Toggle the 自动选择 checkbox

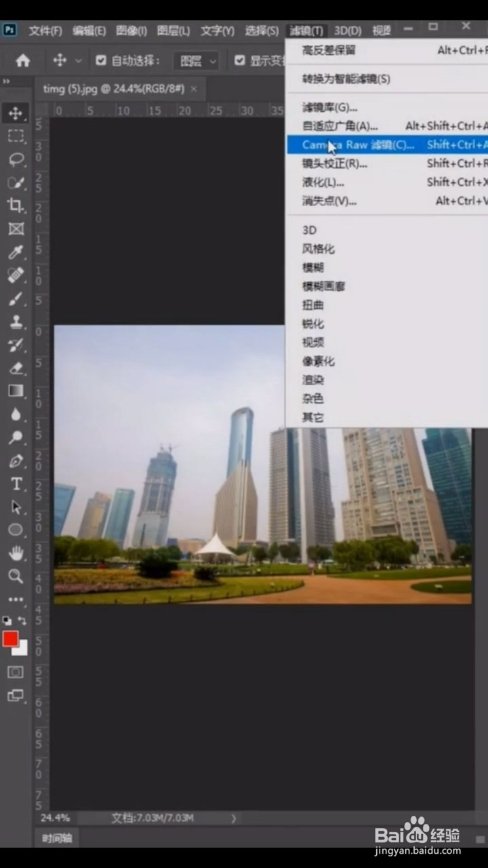(101, 60)
